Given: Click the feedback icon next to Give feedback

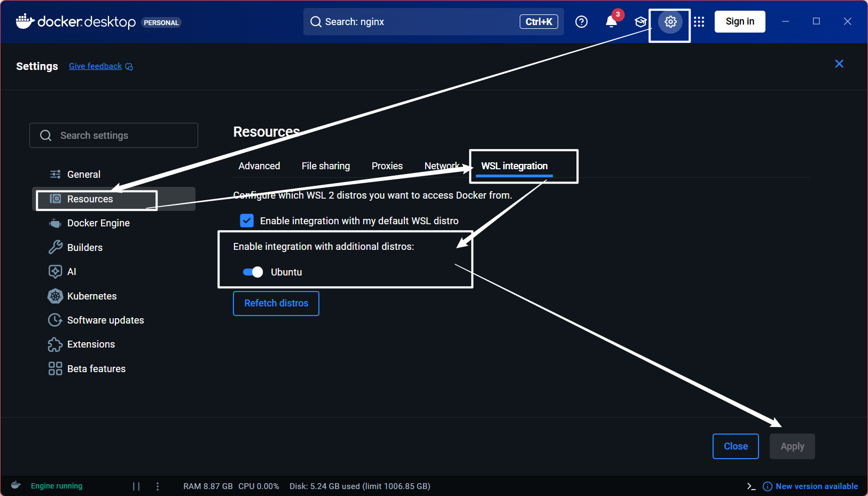Looking at the screenshot, I should (x=129, y=67).
